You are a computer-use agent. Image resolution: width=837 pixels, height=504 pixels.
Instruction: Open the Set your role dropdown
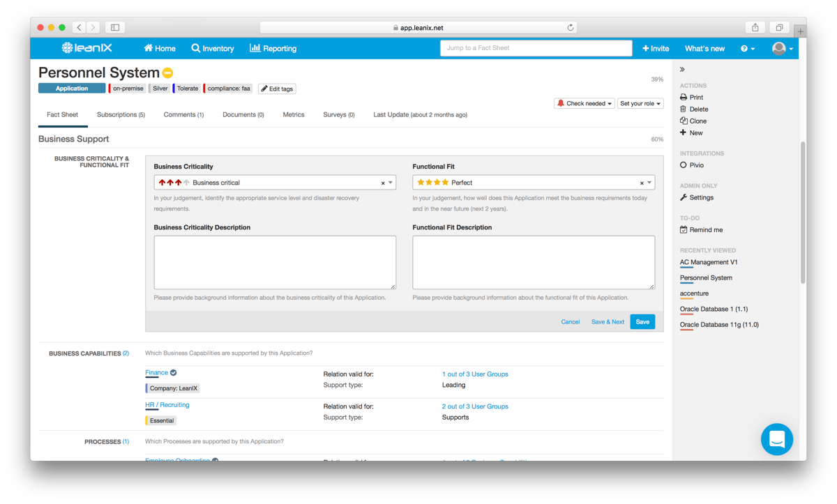[x=640, y=102]
